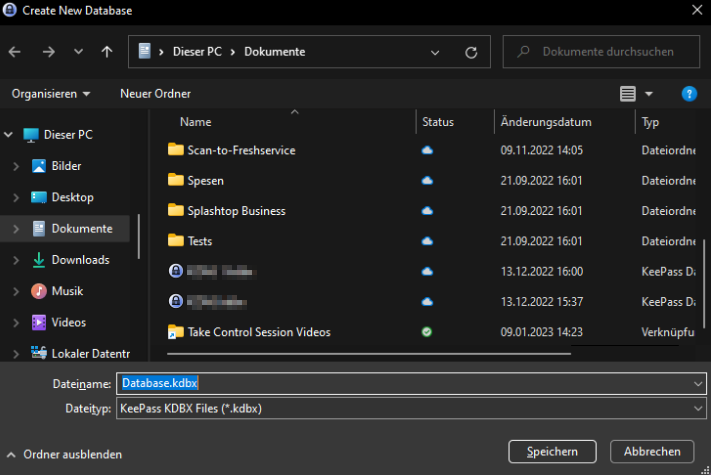Screen dimensions: 711x475
Task: Select the Take Control Session Videos shortcut
Action: click(258, 332)
